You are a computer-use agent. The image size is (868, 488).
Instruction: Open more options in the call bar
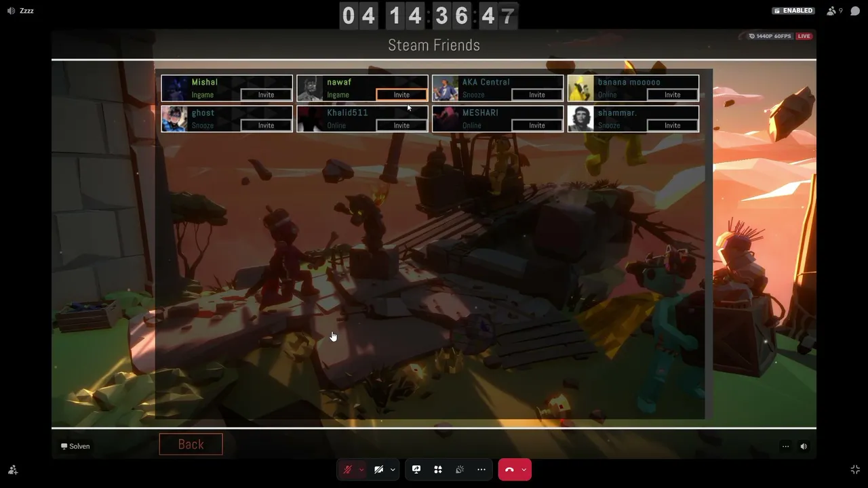click(x=481, y=470)
